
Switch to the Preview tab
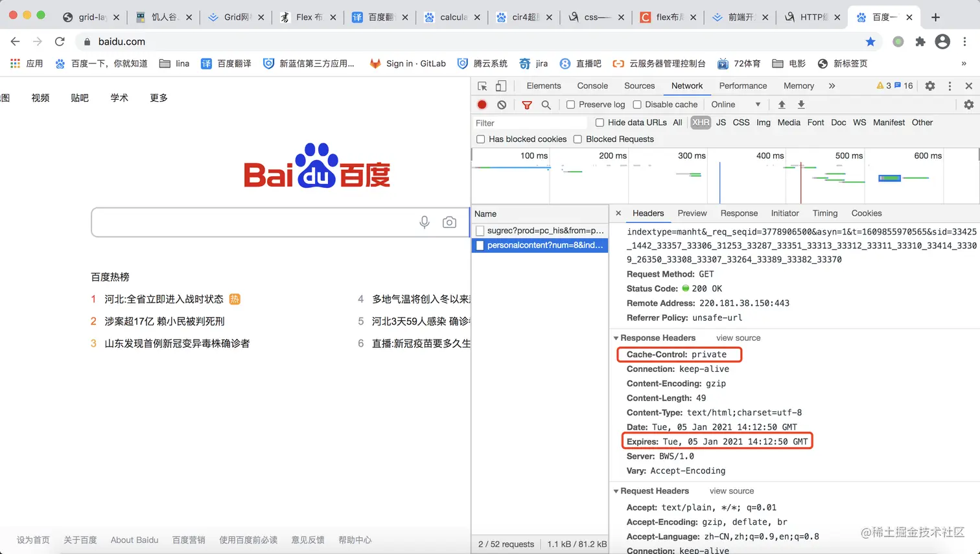tap(692, 213)
